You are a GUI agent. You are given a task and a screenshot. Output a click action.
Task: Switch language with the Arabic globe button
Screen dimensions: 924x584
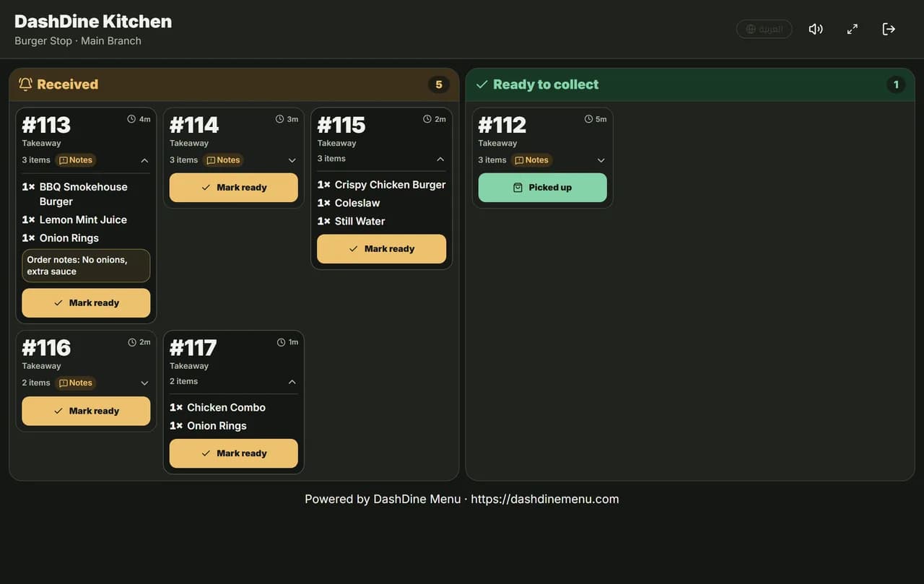764,29
